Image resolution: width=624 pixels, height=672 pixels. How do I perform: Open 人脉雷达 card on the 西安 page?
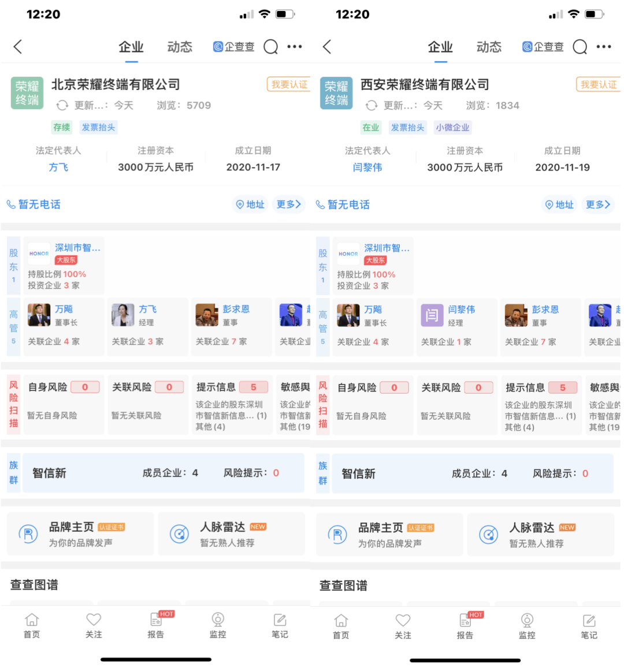tap(541, 535)
